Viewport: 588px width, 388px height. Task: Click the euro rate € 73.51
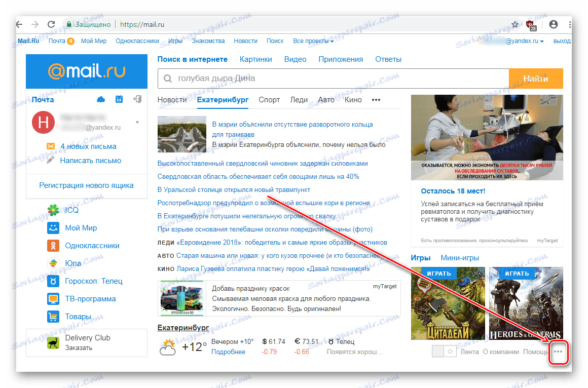[x=306, y=341]
